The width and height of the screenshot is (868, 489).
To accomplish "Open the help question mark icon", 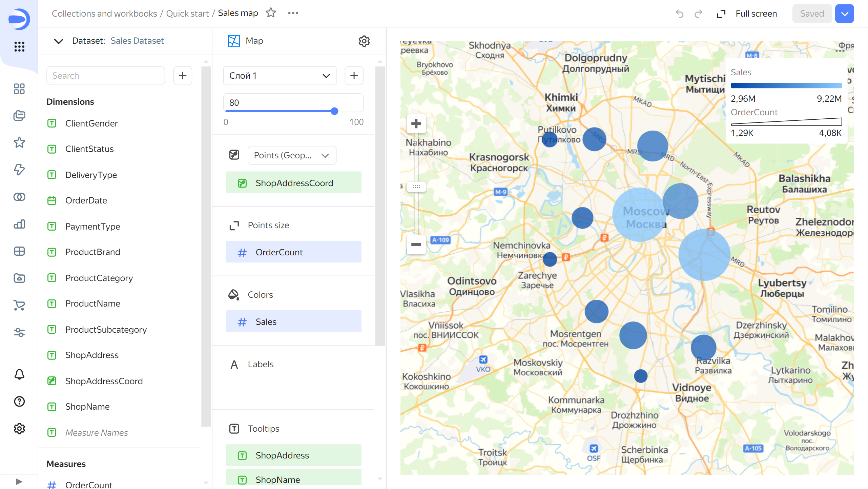I will pyautogui.click(x=19, y=402).
